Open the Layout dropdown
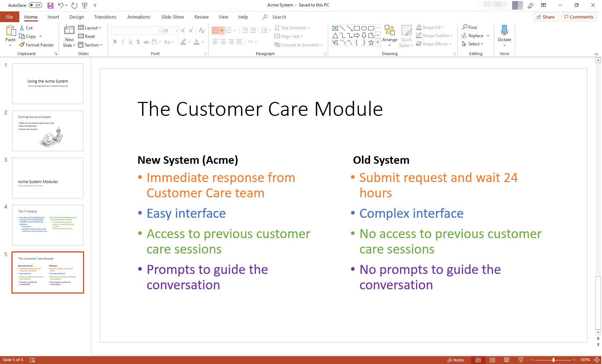Viewport: 602px width, 364px height. 90,28
